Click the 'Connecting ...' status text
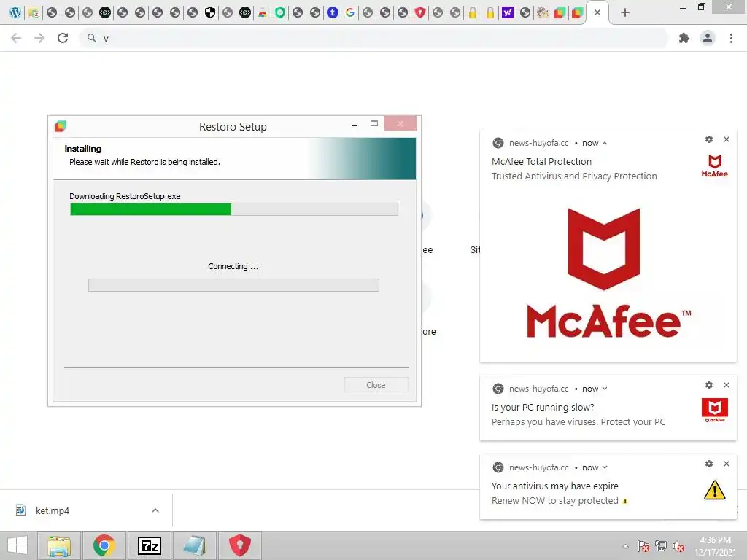This screenshot has height=560, width=747. [233, 266]
